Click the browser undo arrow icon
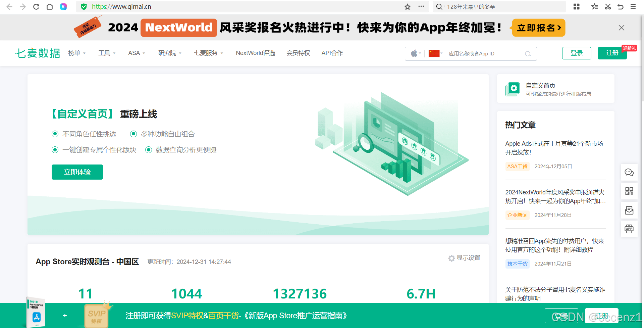This screenshot has width=644, height=328. click(x=621, y=7)
